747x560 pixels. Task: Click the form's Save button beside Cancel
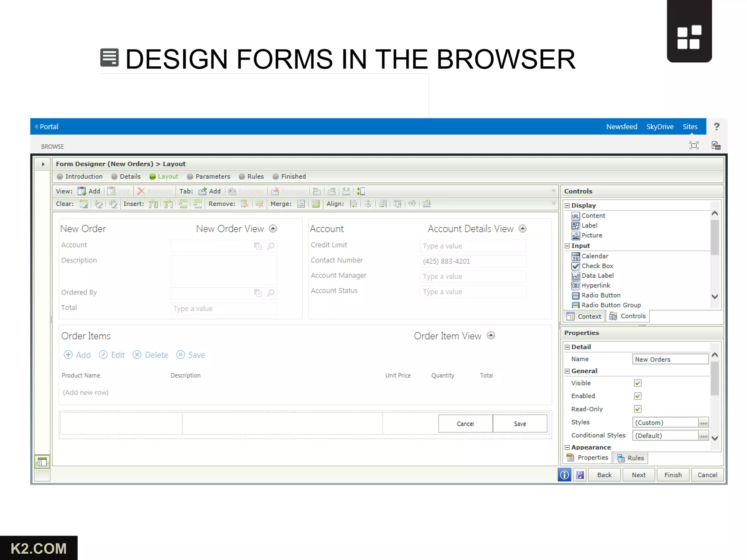point(520,424)
